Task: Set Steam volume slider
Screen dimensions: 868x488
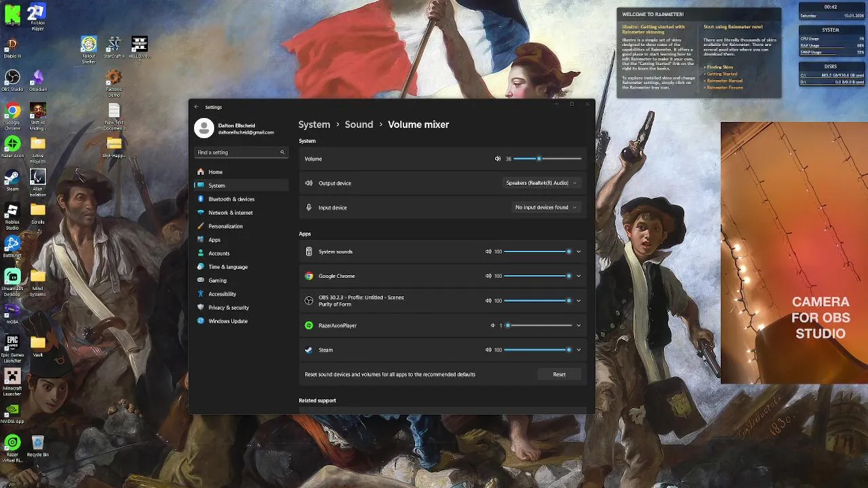Action: click(538, 350)
